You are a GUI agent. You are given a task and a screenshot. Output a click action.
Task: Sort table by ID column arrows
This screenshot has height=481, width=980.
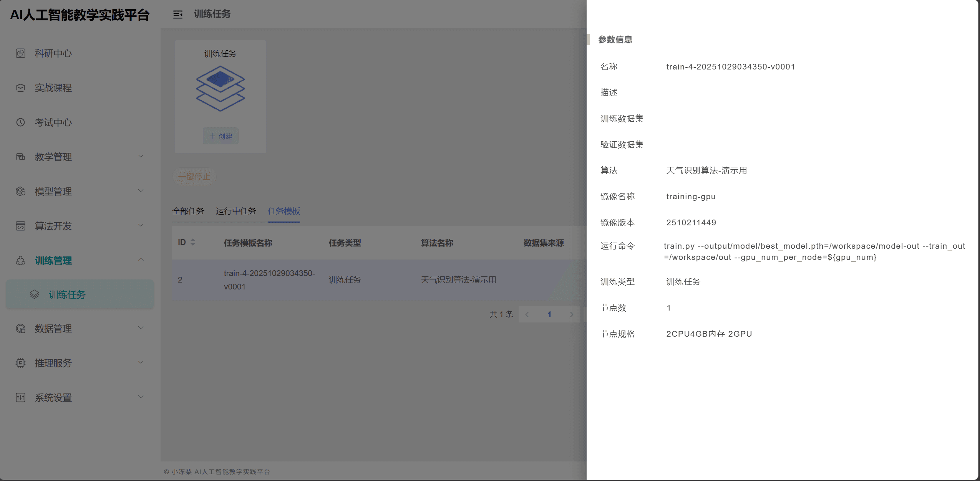193,242
